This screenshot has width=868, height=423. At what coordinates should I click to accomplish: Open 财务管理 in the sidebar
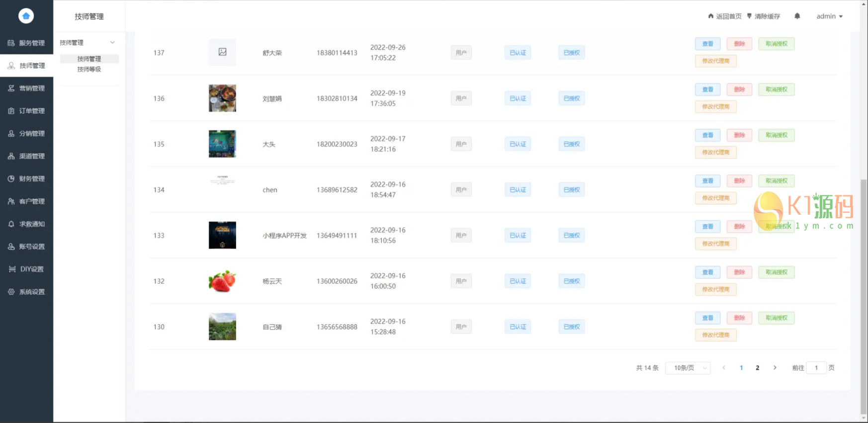26,178
